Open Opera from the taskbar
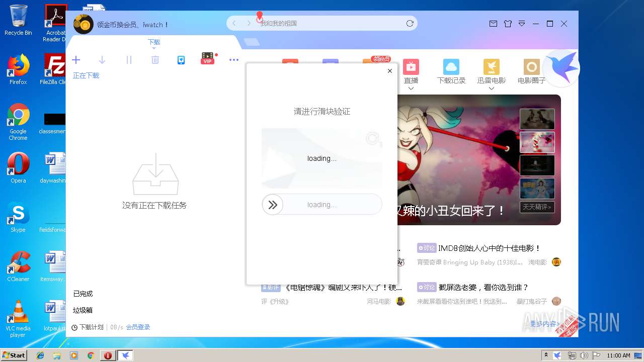 pos(108,355)
